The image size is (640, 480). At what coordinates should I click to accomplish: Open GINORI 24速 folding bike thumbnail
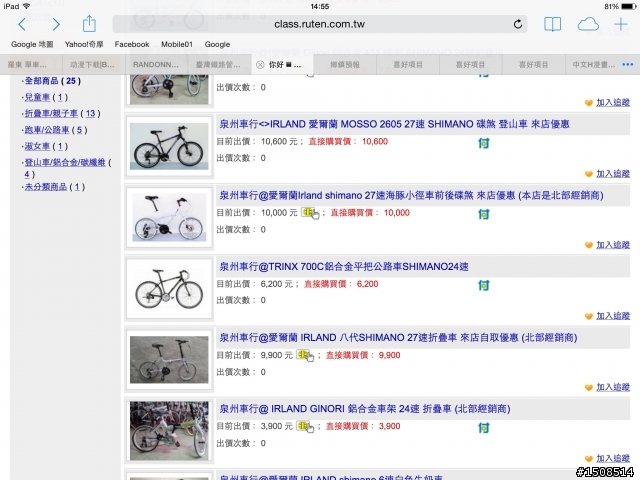point(169,431)
